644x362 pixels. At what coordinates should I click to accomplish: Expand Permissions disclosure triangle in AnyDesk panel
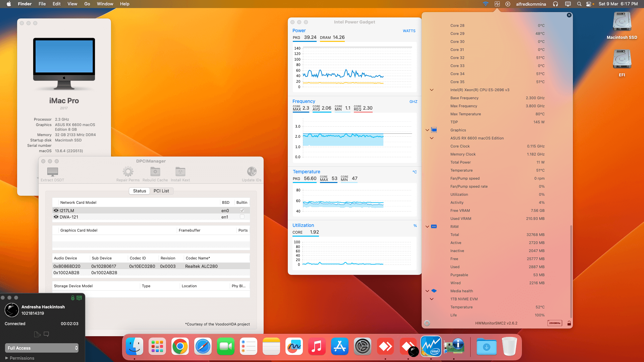point(7,358)
